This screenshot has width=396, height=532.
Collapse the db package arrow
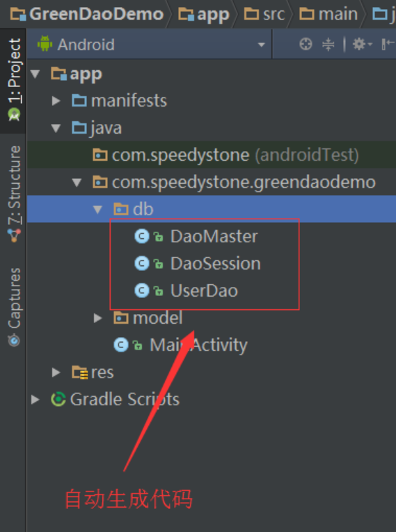[x=97, y=210]
